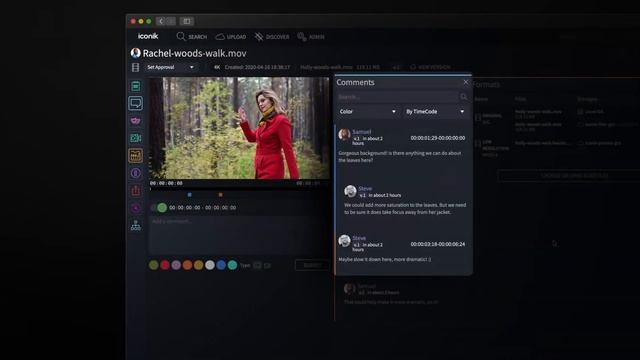640x360 pixels.
Task: Click the blue comment marker on timeline
Action: tap(189, 195)
